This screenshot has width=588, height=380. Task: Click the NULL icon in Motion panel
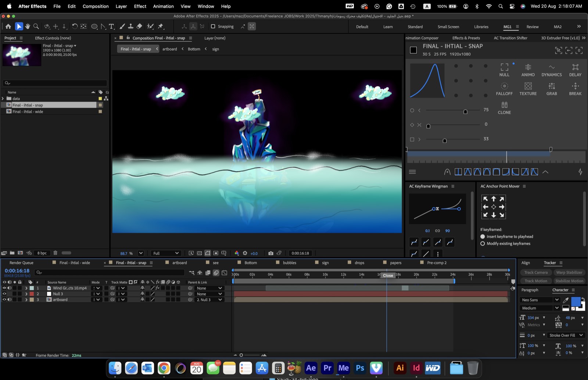pos(504,69)
